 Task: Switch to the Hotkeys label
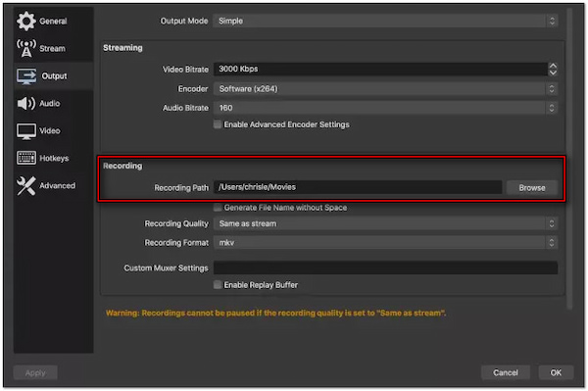pos(54,158)
